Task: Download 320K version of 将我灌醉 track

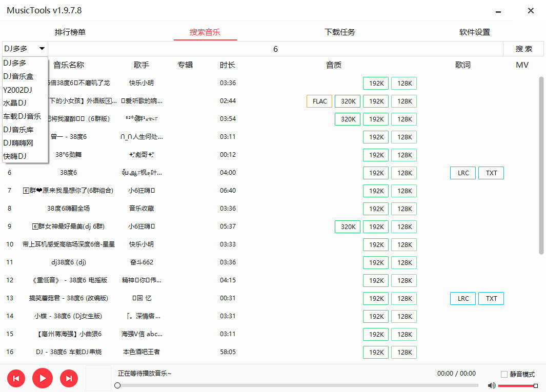Action: [347, 119]
